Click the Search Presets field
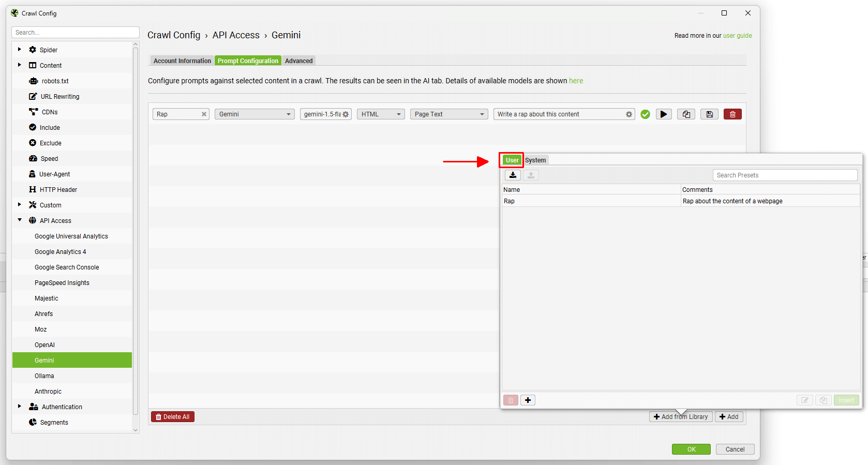The width and height of the screenshot is (868, 465). point(785,175)
